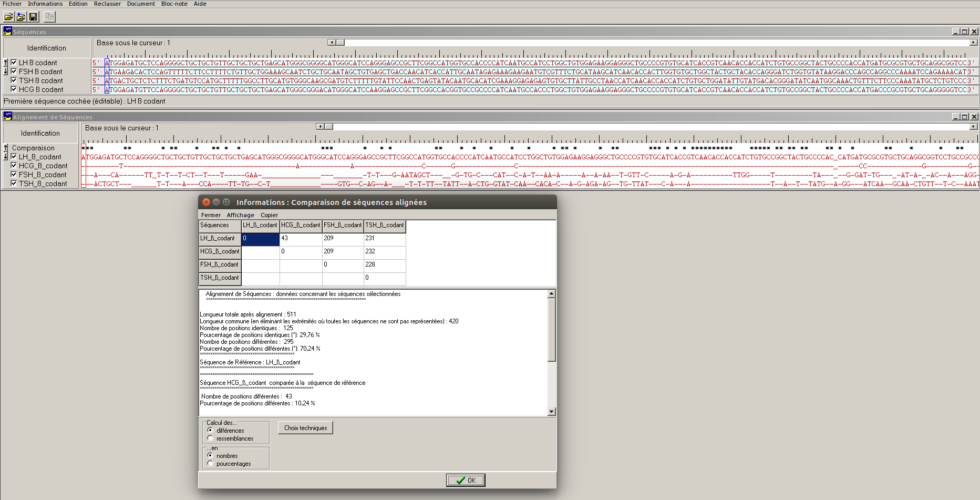Click the TSH_B_codant column header

(385, 226)
